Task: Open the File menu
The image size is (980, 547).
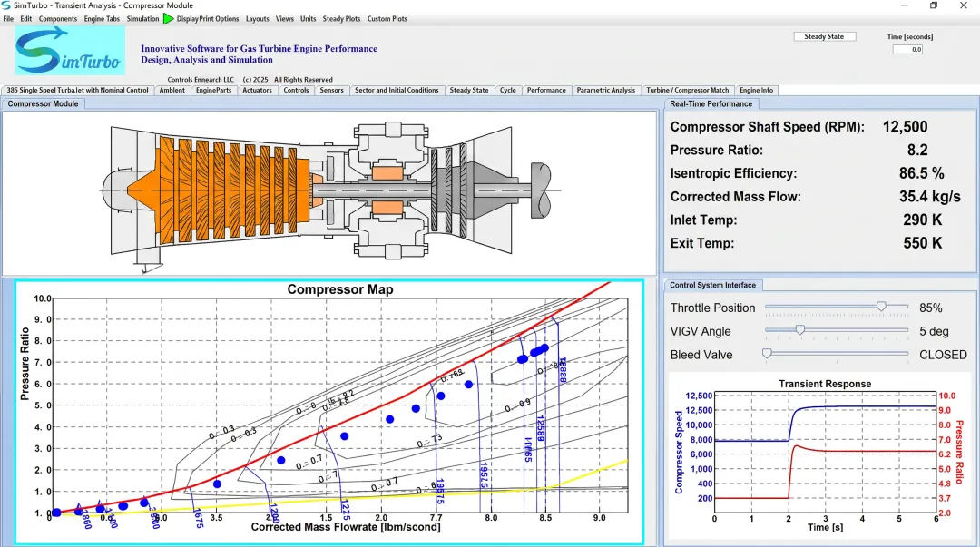Action: pyautogui.click(x=8, y=19)
